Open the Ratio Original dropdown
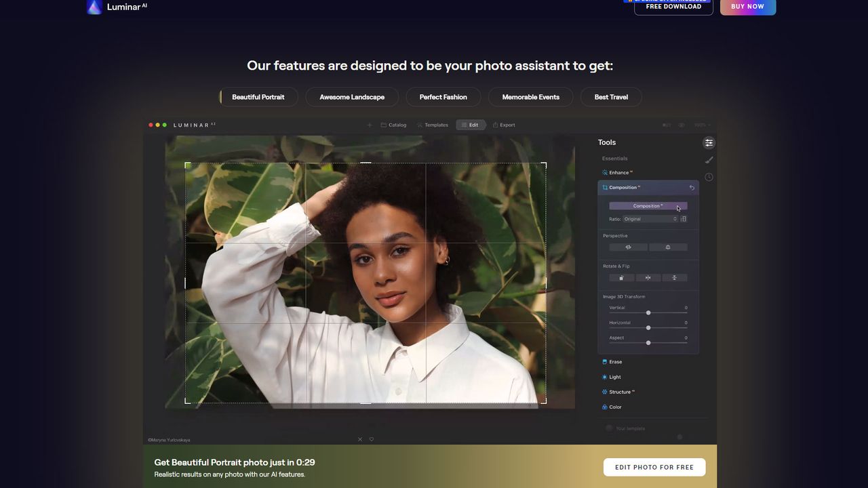868x488 pixels. pos(650,219)
